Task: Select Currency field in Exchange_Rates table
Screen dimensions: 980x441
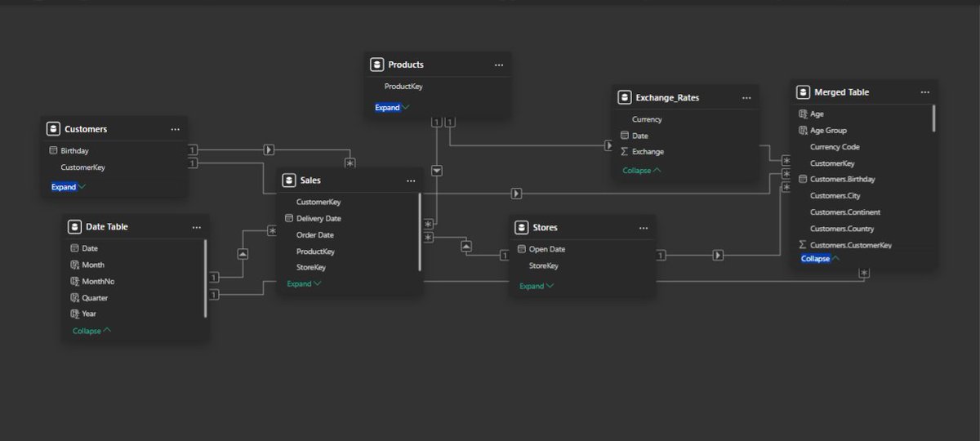Action: tap(647, 119)
